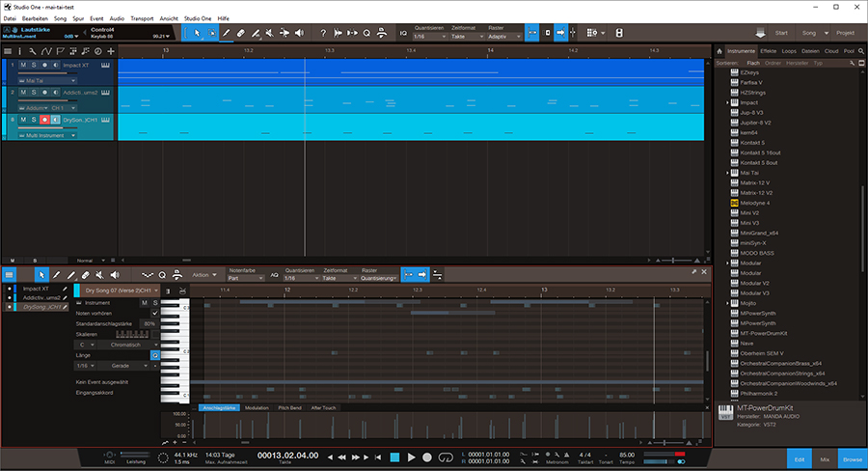Open the Multi Instrument dropdown on track 8
Viewport: 868px width, 471px height.
(47, 136)
